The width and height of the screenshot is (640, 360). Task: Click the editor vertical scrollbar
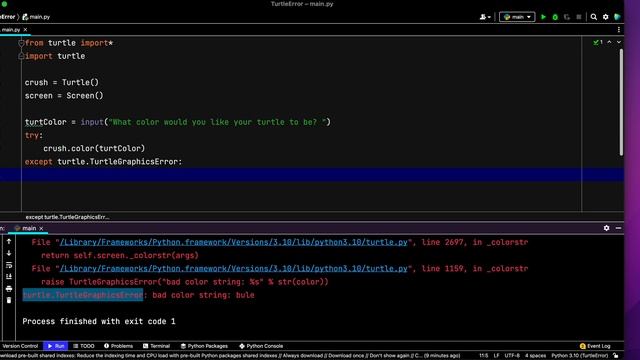621,102
